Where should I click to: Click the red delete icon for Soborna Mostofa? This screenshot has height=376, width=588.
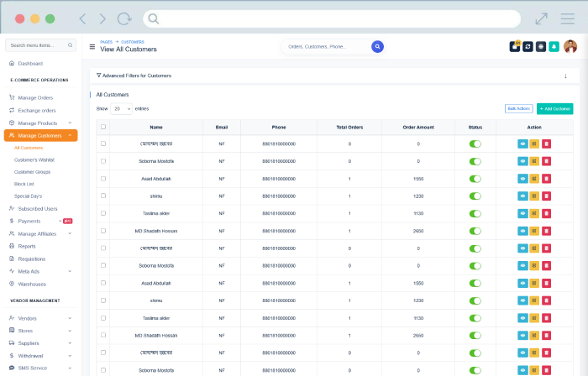click(x=546, y=161)
